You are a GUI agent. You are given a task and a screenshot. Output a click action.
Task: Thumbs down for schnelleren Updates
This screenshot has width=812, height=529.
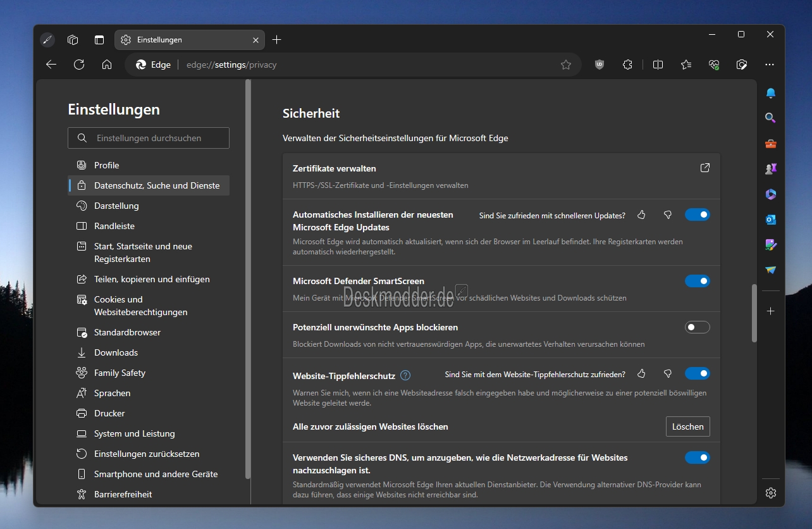667,215
